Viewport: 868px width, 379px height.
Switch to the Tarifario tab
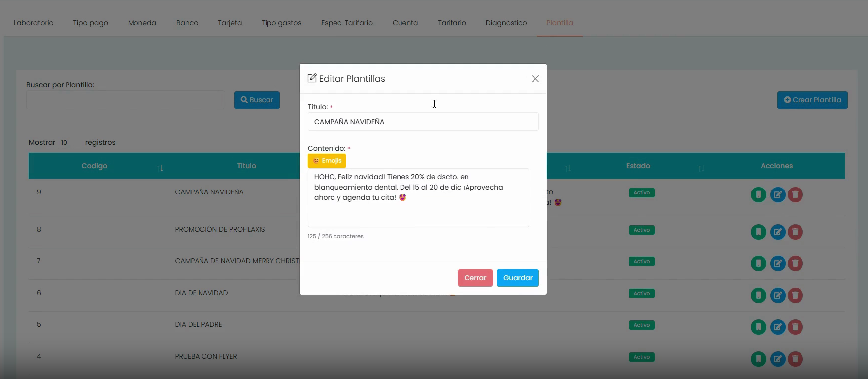click(x=452, y=23)
